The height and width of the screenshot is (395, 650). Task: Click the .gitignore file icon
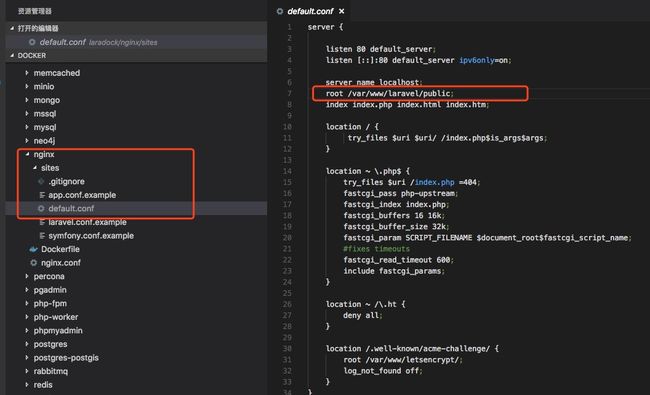pyautogui.click(x=41, y=181)
